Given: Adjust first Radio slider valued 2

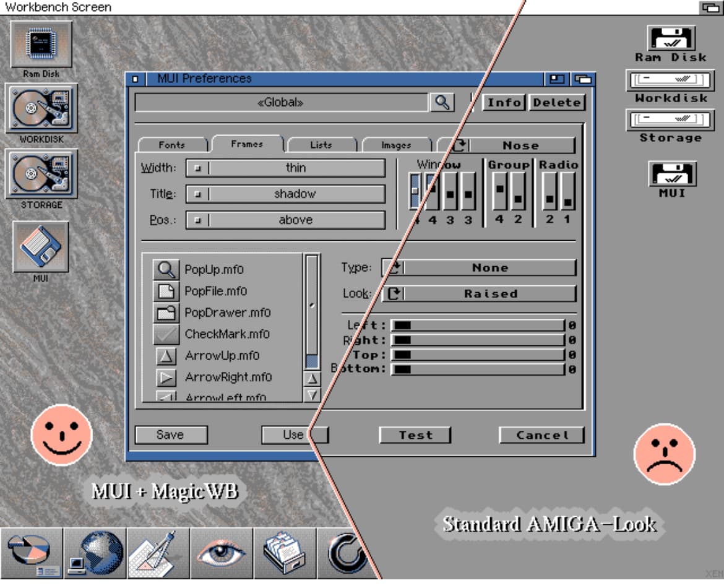Looking at the screenshot, I should point(549,191).
